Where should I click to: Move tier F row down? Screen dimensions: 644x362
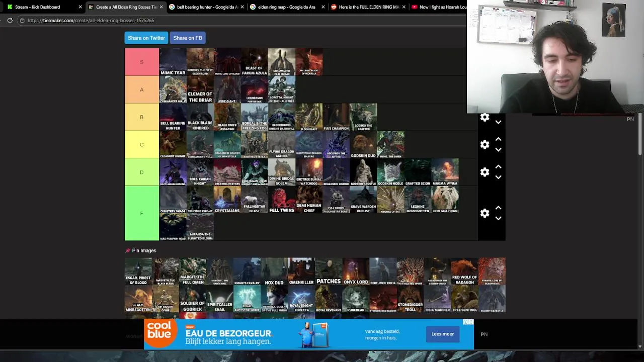click(x=498, y=219)
